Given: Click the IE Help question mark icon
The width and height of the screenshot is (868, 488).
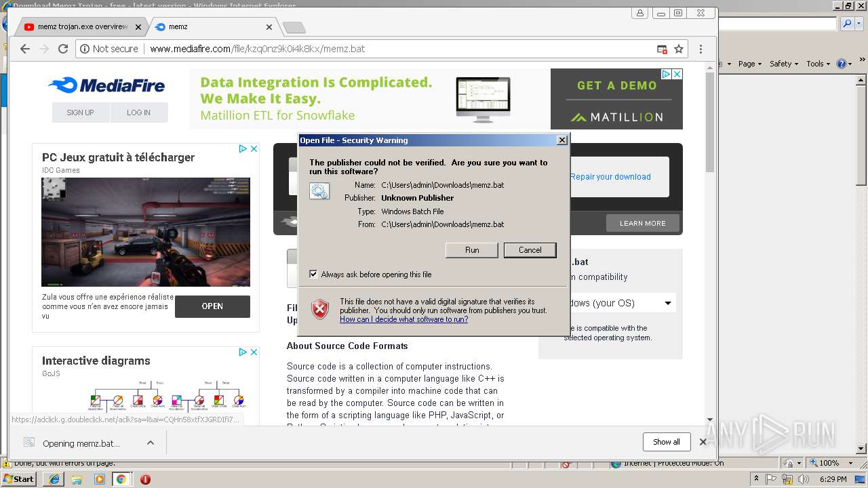Looking at the screenshot, I should click(842, 64).
